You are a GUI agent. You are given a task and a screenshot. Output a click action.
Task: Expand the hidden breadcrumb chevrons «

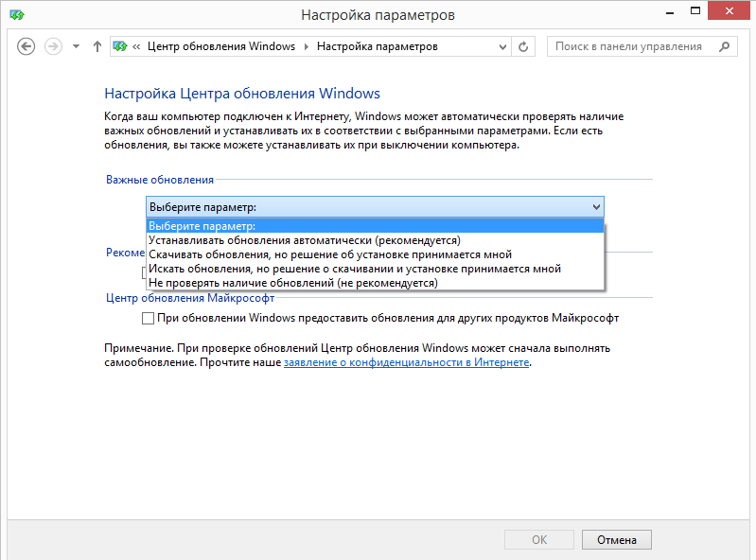pos(136,46)
